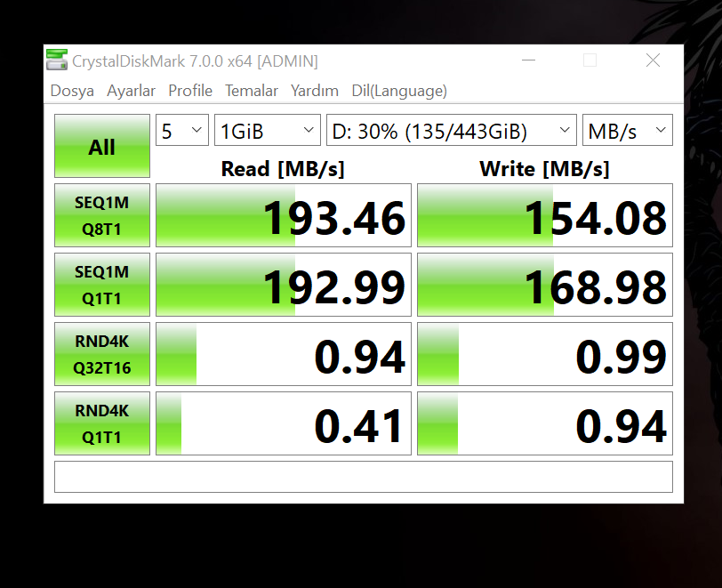
Task: Open the test size dropdown showing 1GiB
Action: [x=267, y=129]
